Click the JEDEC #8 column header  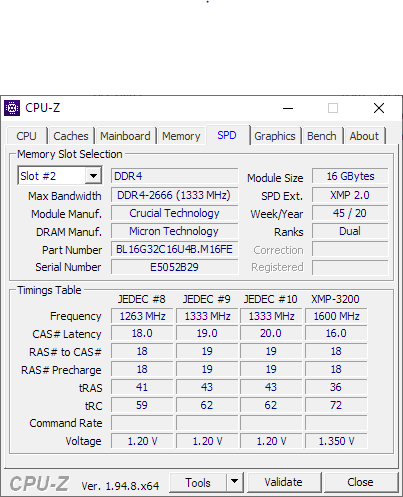pos(142,299)
